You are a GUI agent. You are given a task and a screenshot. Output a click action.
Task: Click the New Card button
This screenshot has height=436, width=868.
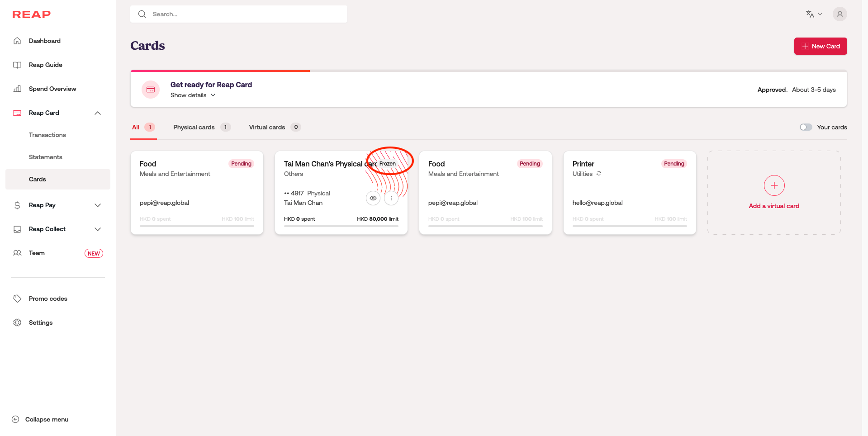pos(820,46)
